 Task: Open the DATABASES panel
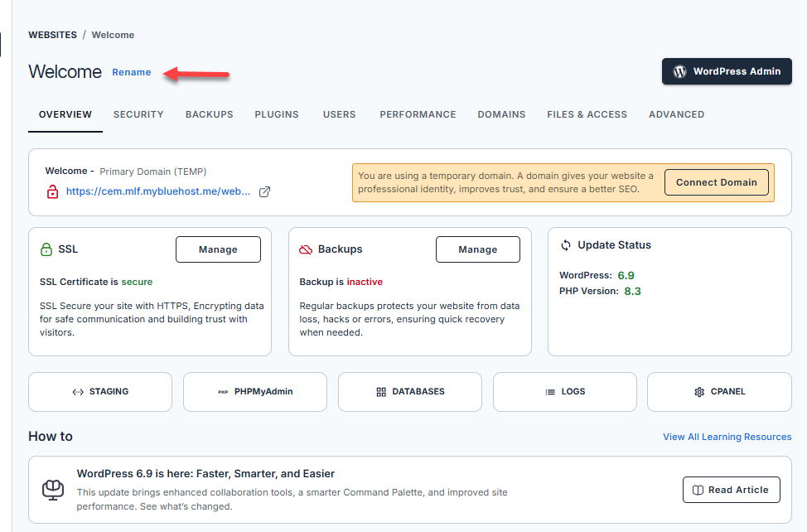point(410,392)
